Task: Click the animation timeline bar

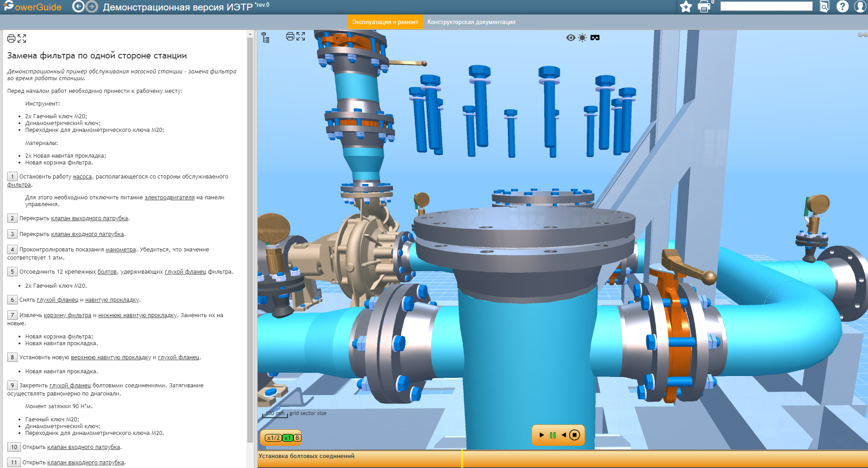Action: click(561, 458)
